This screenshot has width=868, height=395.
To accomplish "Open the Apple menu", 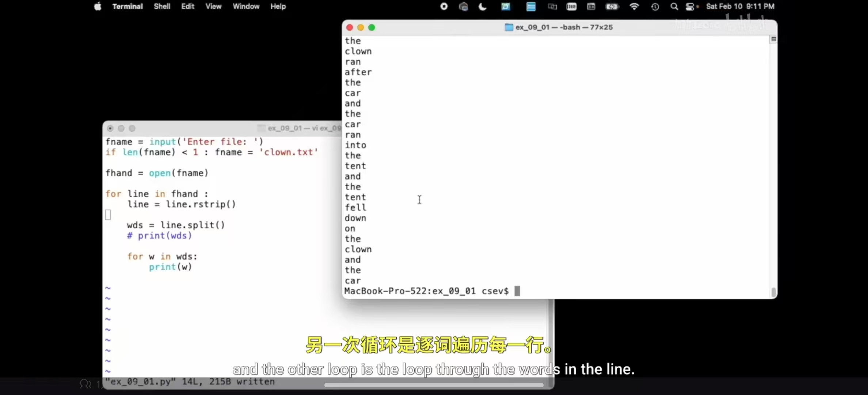I will coord(98,7).
